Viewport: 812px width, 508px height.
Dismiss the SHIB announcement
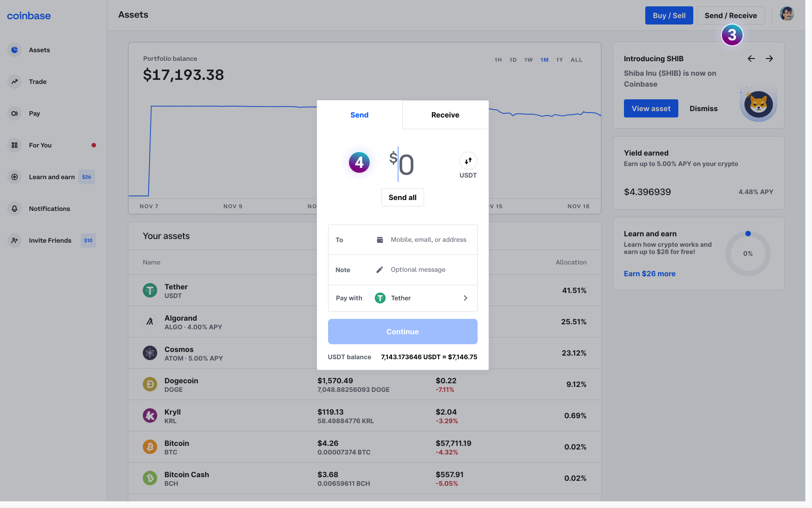(x=703, y=108)
